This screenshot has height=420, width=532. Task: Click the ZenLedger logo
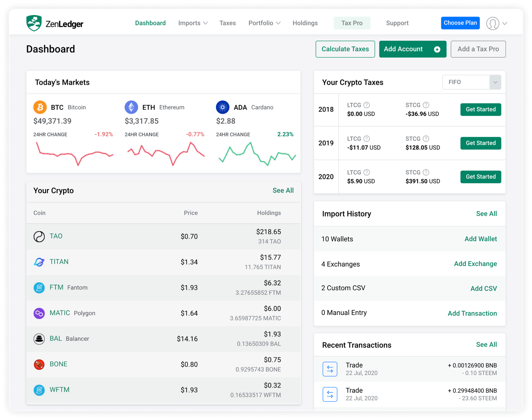pyautogui.click(x=55, y=23)
